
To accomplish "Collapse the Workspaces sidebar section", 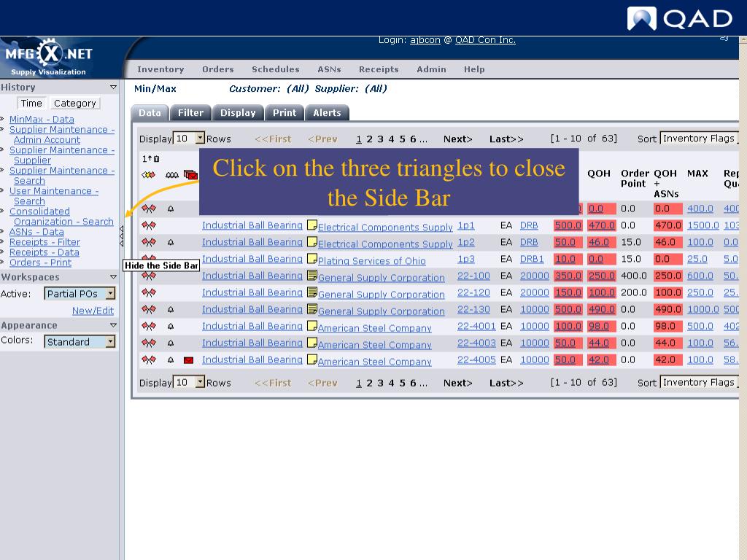I will pyautogui.click(x=113, y=276).
